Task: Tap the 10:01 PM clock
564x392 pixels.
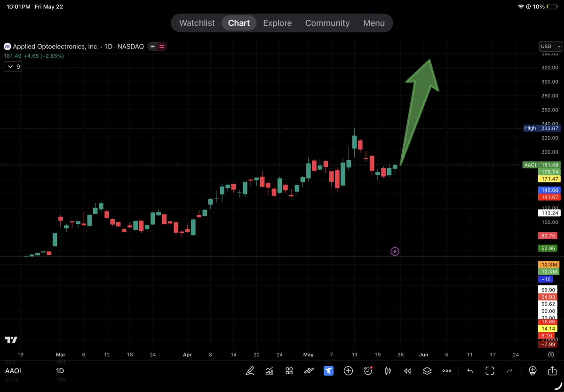Action: click(x=18, y=7)
